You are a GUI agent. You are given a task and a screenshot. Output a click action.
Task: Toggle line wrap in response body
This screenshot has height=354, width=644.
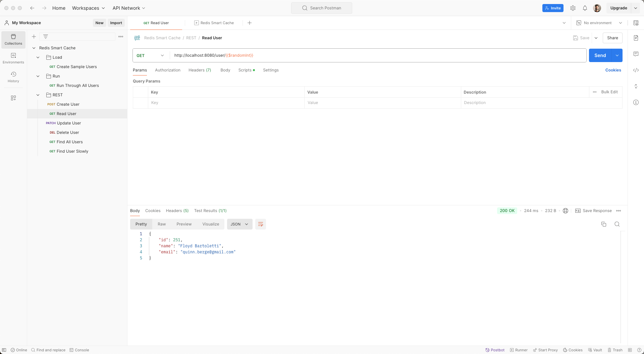click(261, 224)
